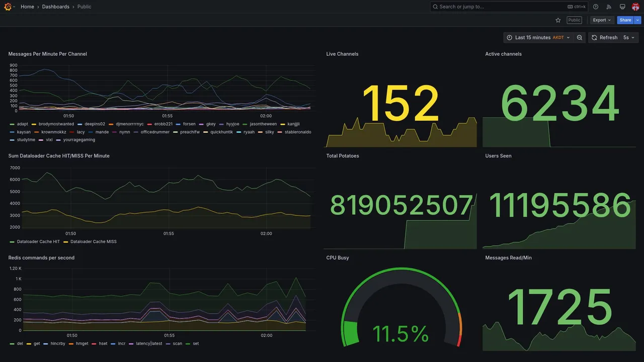Open the Export dropdown menu
Screen dimensions: 644x362
tap(602, 20)
